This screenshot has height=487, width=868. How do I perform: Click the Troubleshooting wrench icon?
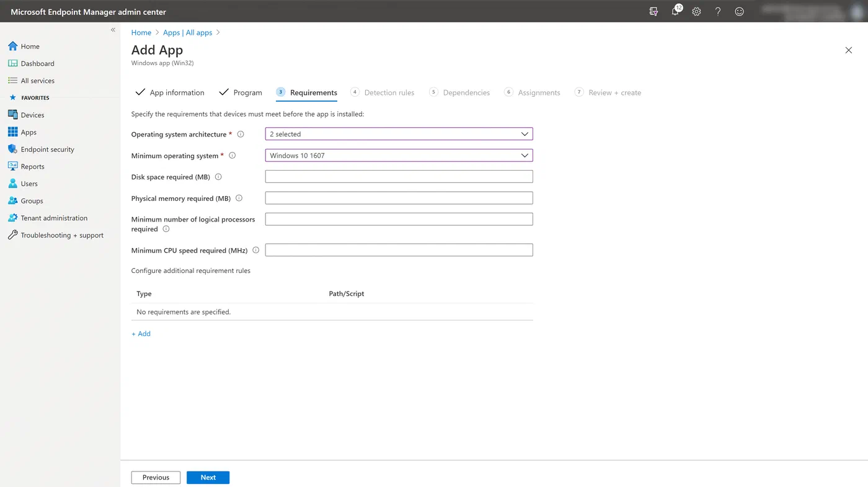[12, 235]
